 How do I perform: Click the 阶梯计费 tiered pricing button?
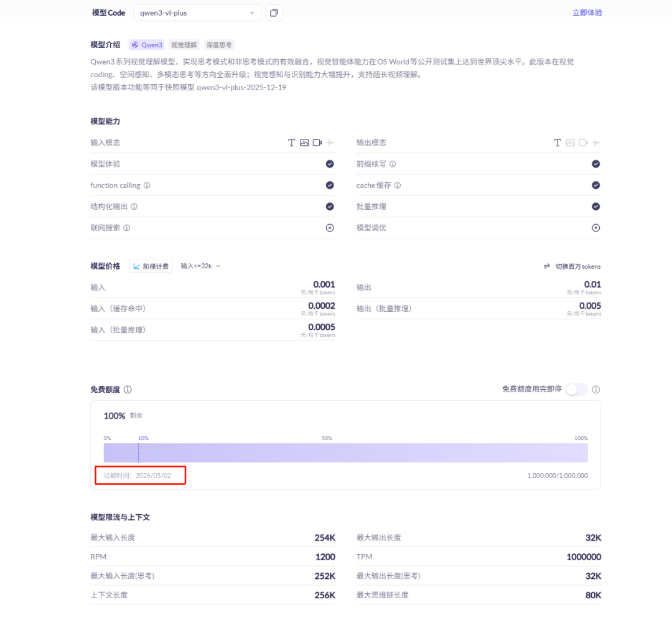[151, 266]
